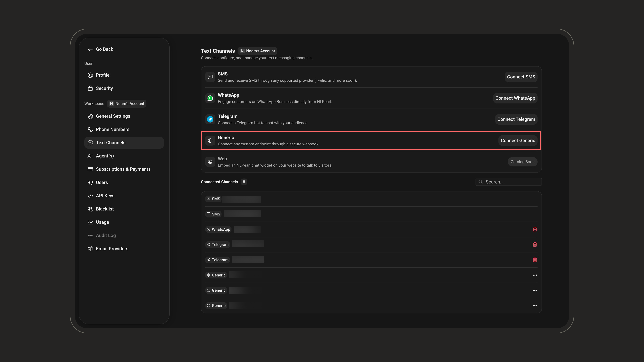644x362 pixels.
Task: Click the Usage chart icon
Action: point(90,222)
